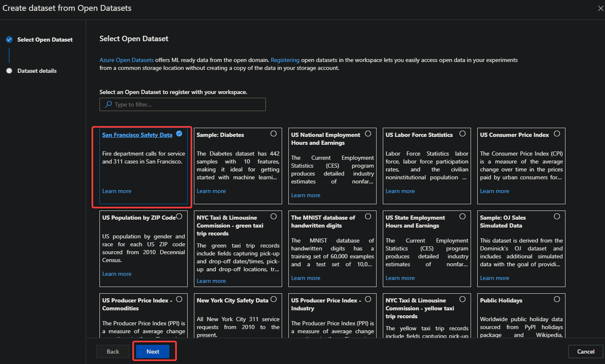Click the US Consumer Price Index title
This screenshot has width=605, height=364.
click(514, 135)
